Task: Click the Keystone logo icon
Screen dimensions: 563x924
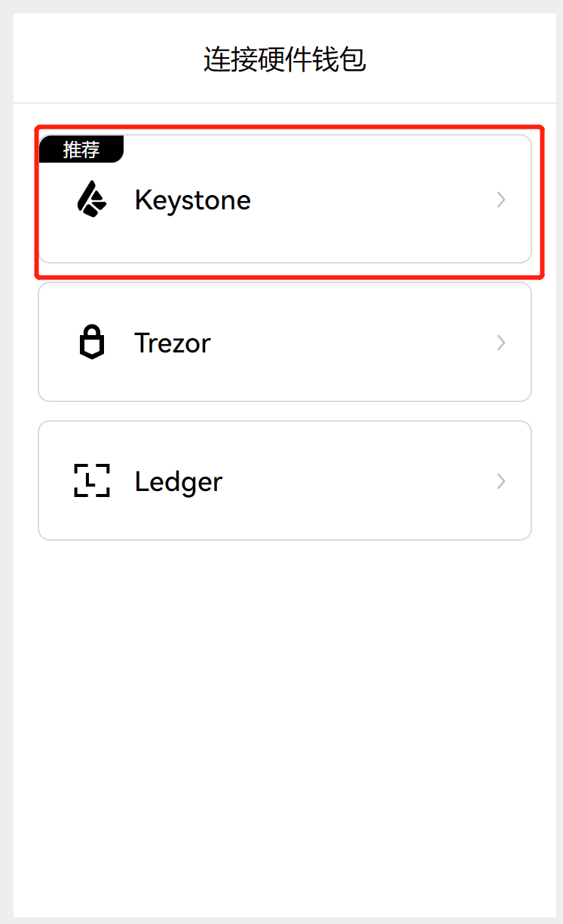Action: 92,200
